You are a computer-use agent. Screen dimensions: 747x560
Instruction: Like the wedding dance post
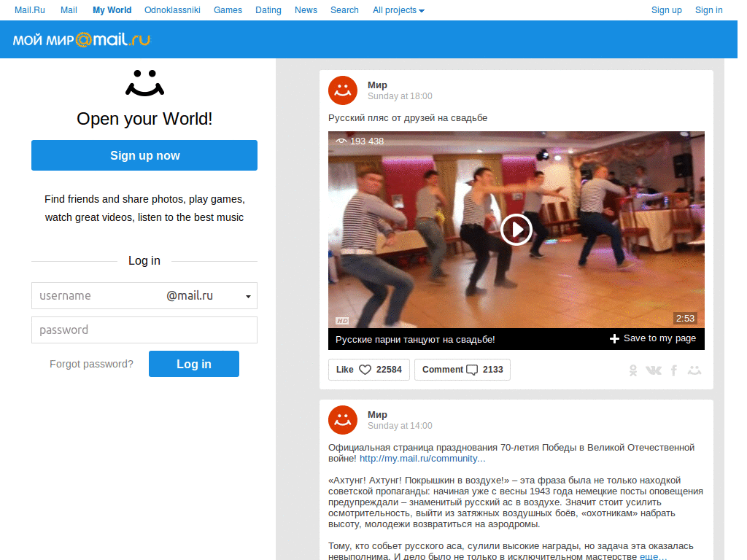click(x=368, y=370)
